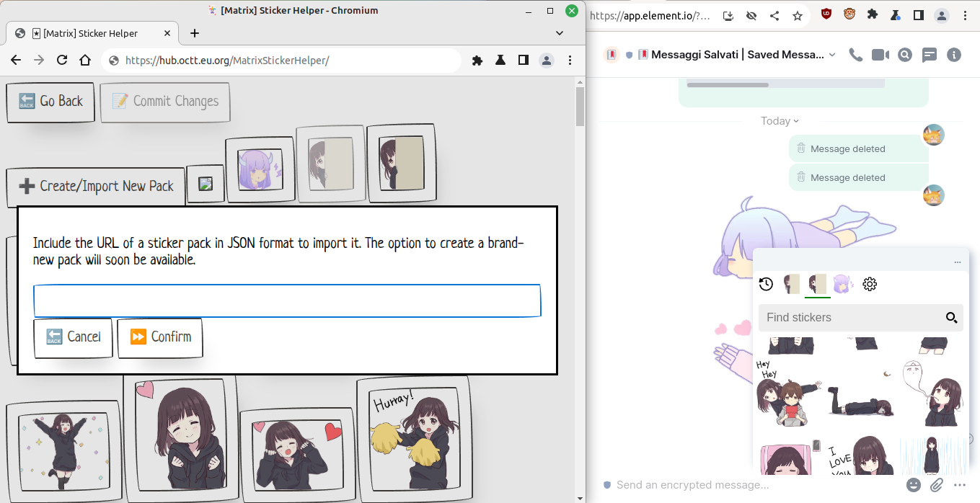The height and width of the screenshot is (503, 980).
Task: Open Chrome Labs flask in right browser
Action: click(x=896, y=15)
